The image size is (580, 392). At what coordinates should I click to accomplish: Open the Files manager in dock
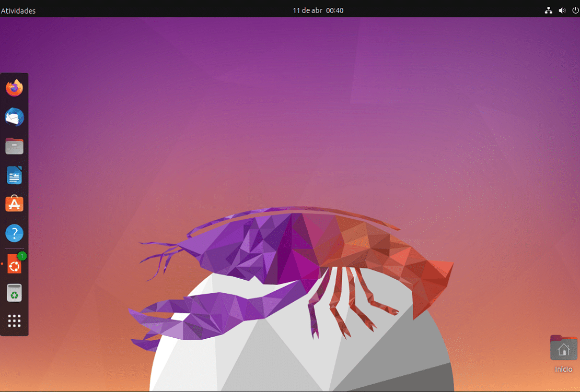pyautogui.click(x=15, y=146)
